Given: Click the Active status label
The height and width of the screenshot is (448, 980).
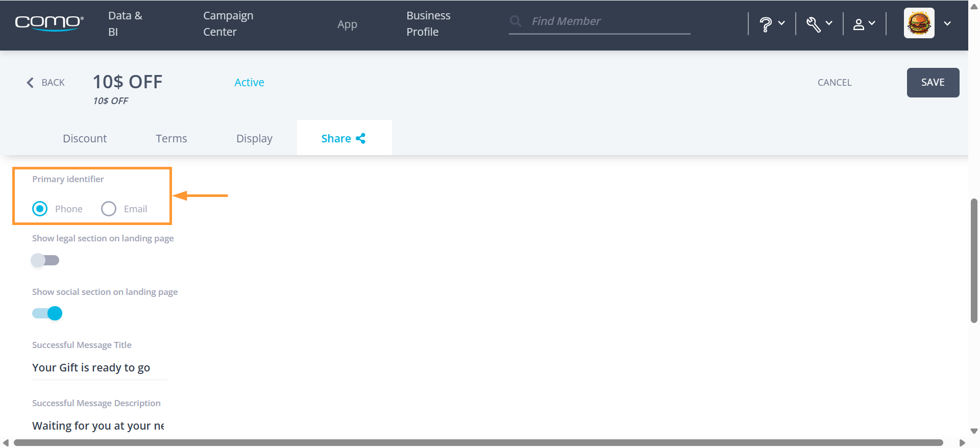Looking at the screenshot, I should [x=249, y=83].
